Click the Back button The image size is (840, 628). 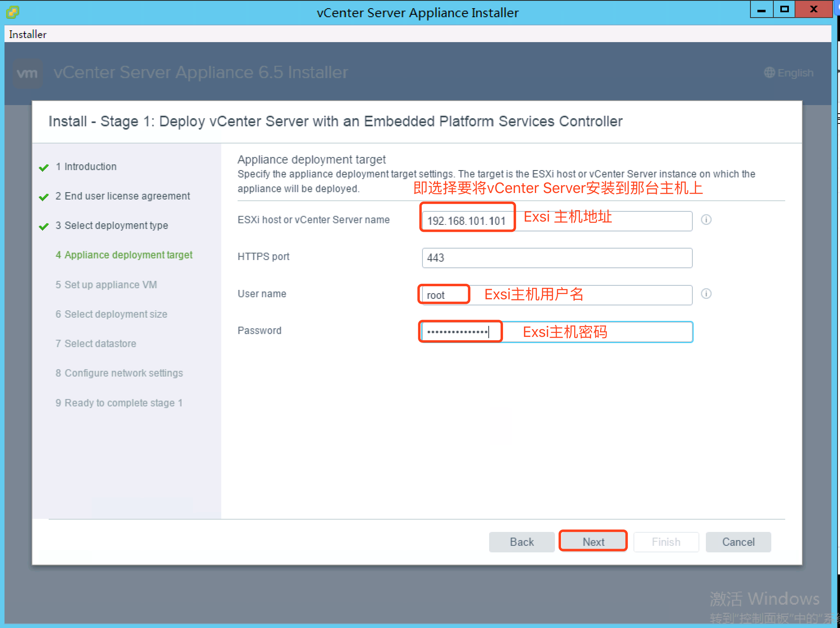point(522,542)
